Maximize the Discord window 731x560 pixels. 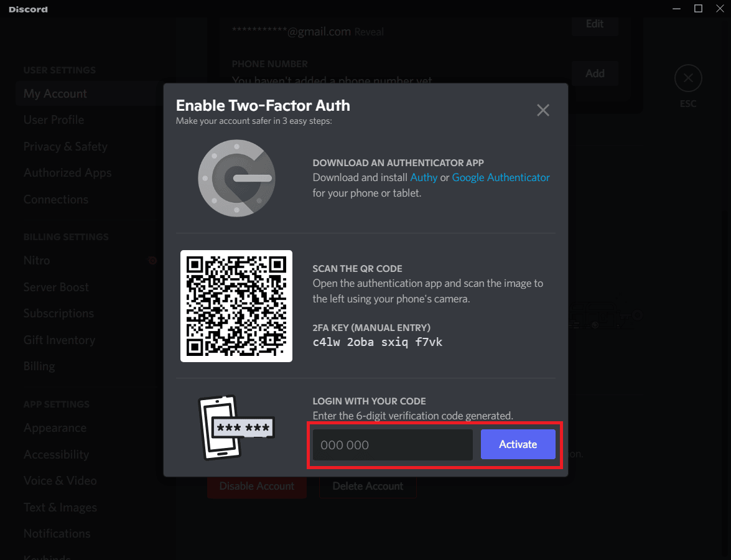coord(698,9)
